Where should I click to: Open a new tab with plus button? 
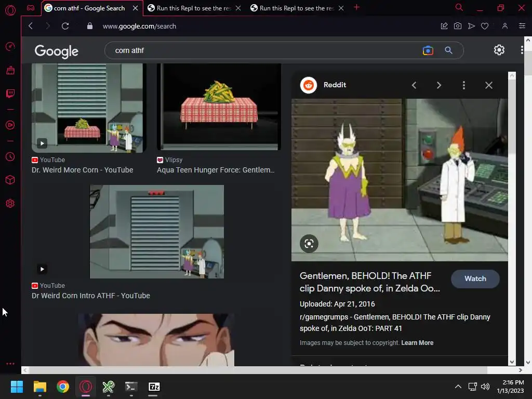tap(356, 7)
